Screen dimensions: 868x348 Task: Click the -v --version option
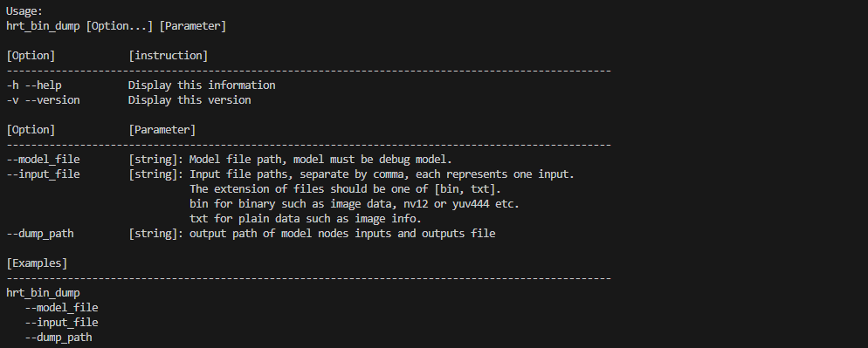point(43,100)
